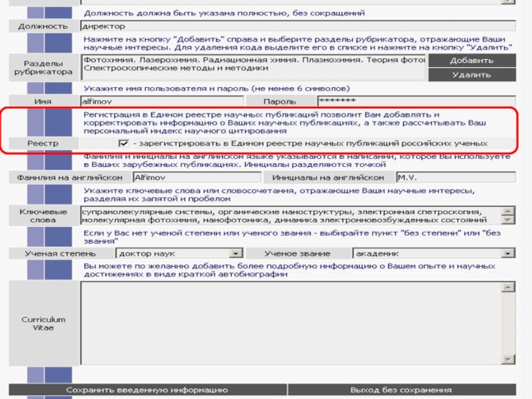Click the Инициалы на английском field

point(455,178)
